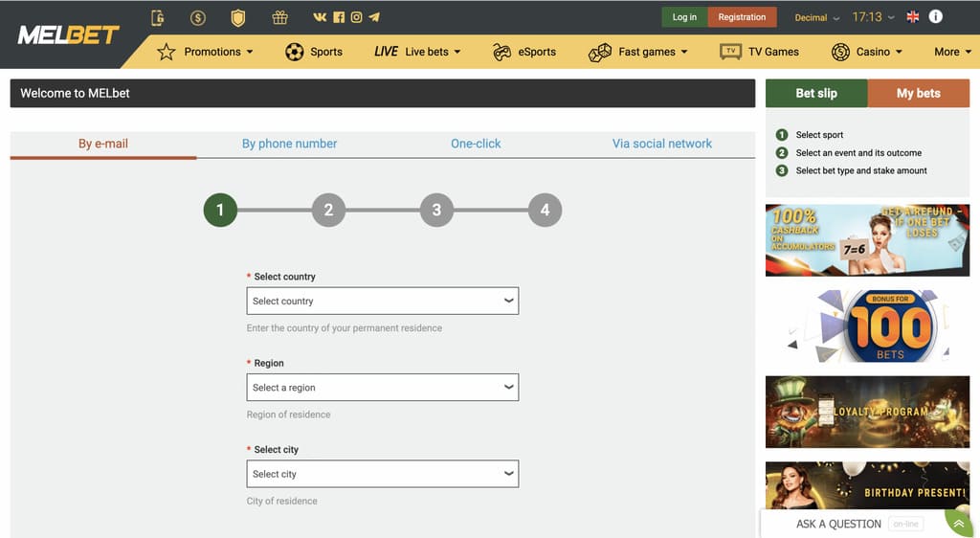
Task: Click registration step 4 circle
Action: [545, 210]
